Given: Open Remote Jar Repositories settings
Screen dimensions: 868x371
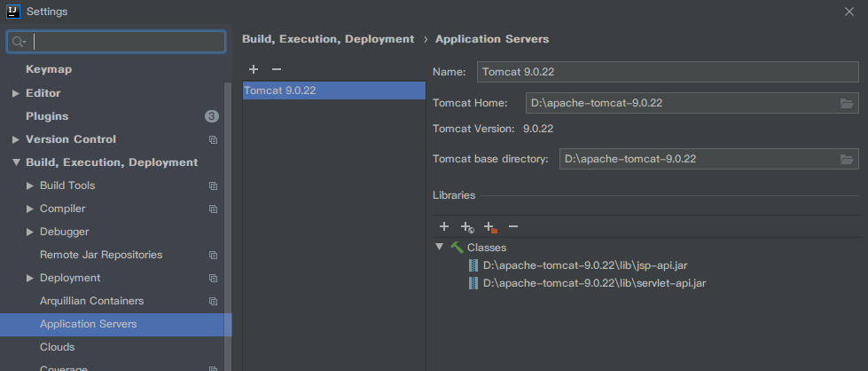Looking at the screenshot, I should tap(101, 255).
